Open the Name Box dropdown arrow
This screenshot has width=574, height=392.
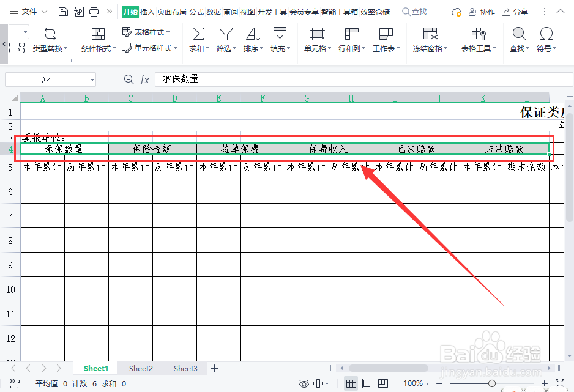pos(92,80)
